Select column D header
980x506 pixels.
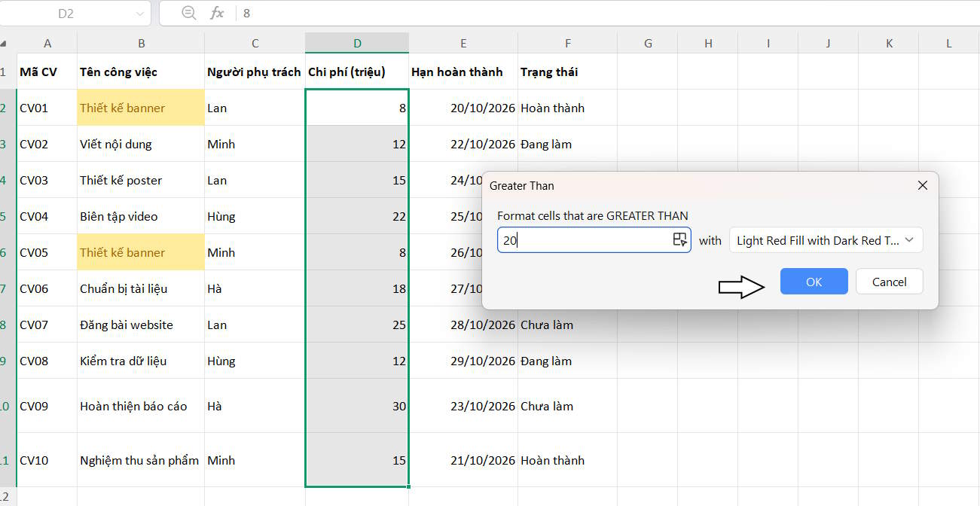[x=358, y=44]
